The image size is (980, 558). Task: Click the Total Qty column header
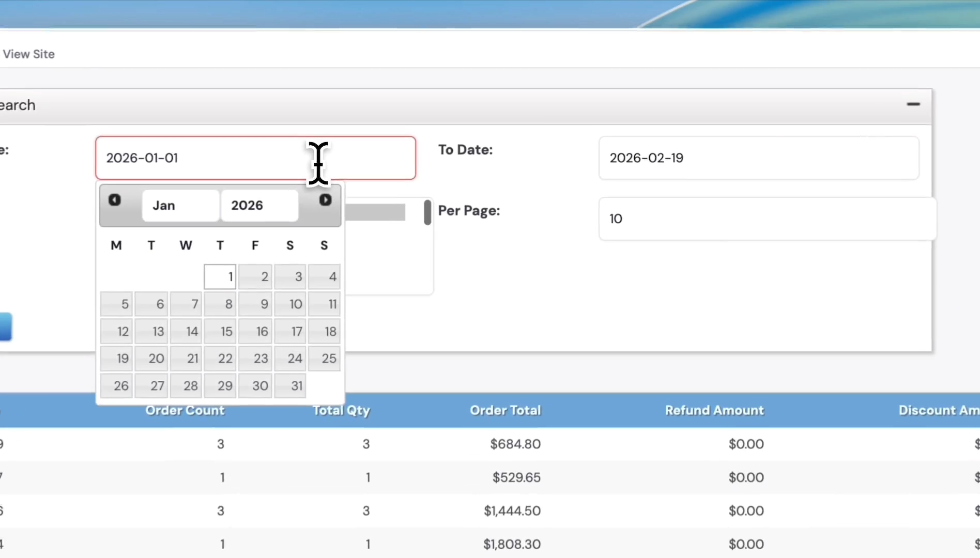tap(341, 410)
